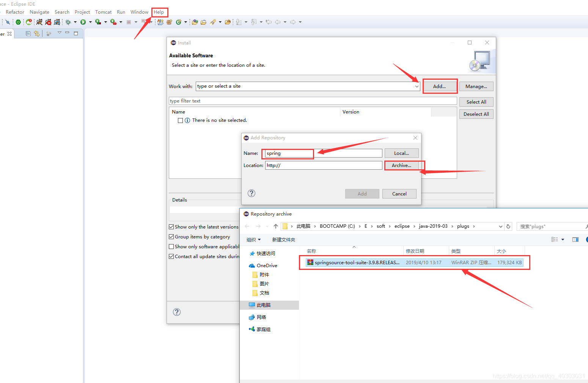Toggle 'Contact all update sites' checkbox
Viewport: 588px width, 383px height.
coord(171,256)
